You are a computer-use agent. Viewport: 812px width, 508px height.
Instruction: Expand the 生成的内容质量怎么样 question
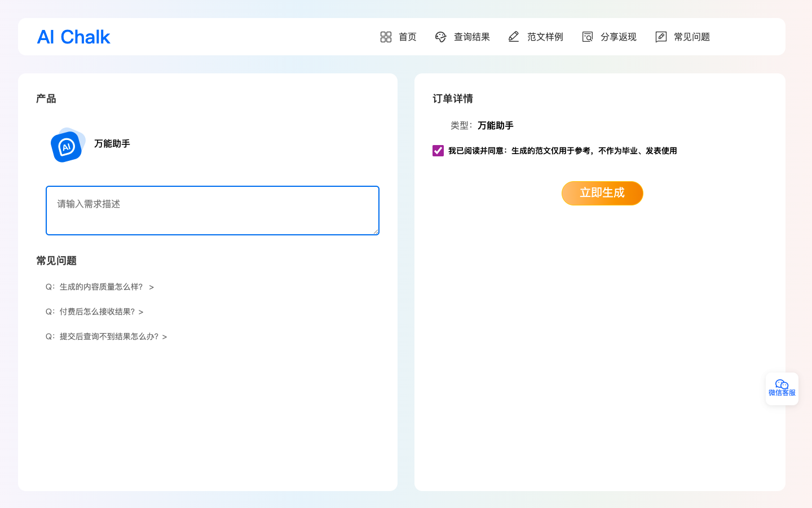coord(100,287)
